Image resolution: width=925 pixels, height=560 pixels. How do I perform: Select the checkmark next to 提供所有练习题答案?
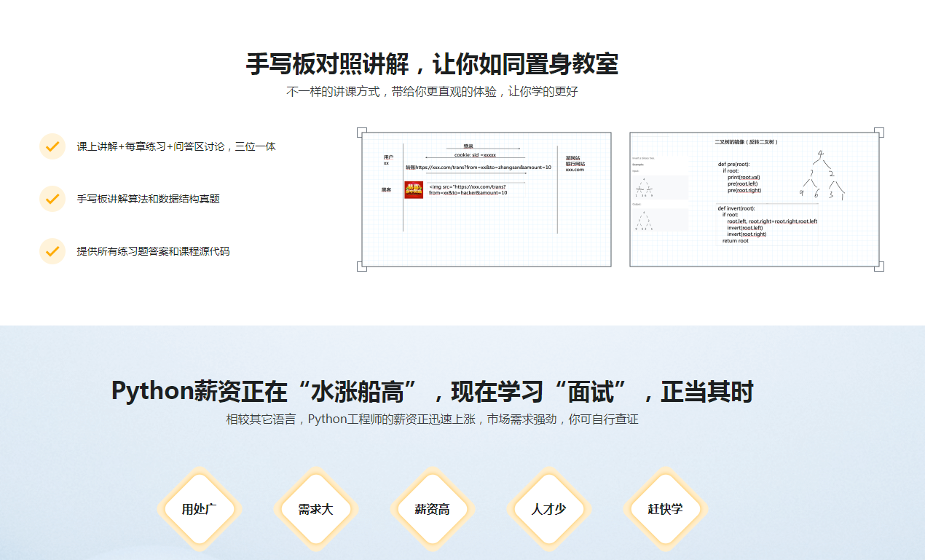coord(52,251)
